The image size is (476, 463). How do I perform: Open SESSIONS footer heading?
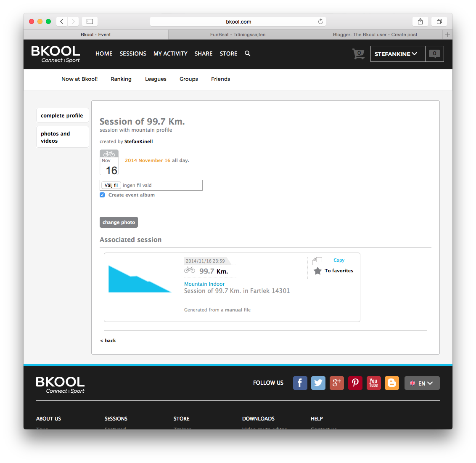[x=116, y=419]
